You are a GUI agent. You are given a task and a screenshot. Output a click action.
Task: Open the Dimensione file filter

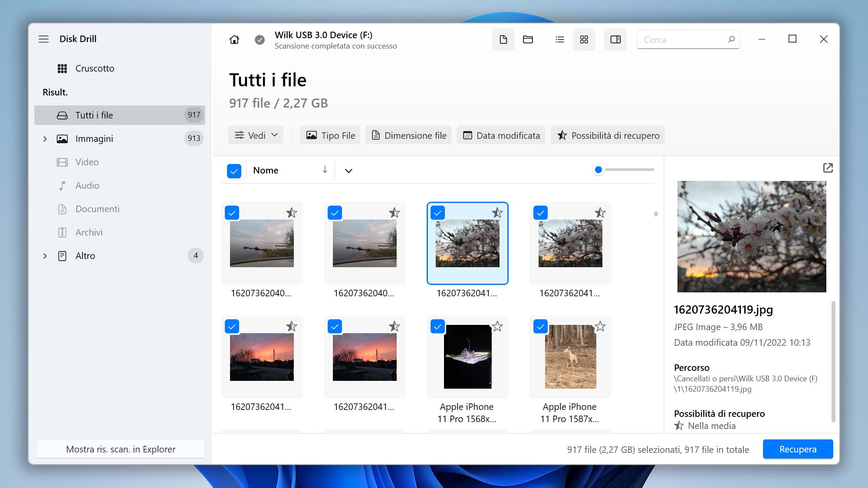pos(408,135)
